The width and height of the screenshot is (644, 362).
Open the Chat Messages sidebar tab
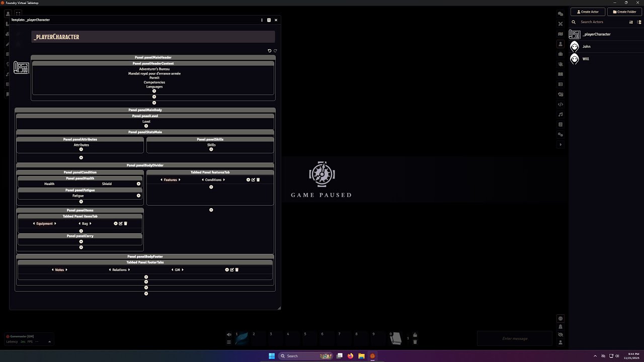pyautogui.click(x=560, y=14)
